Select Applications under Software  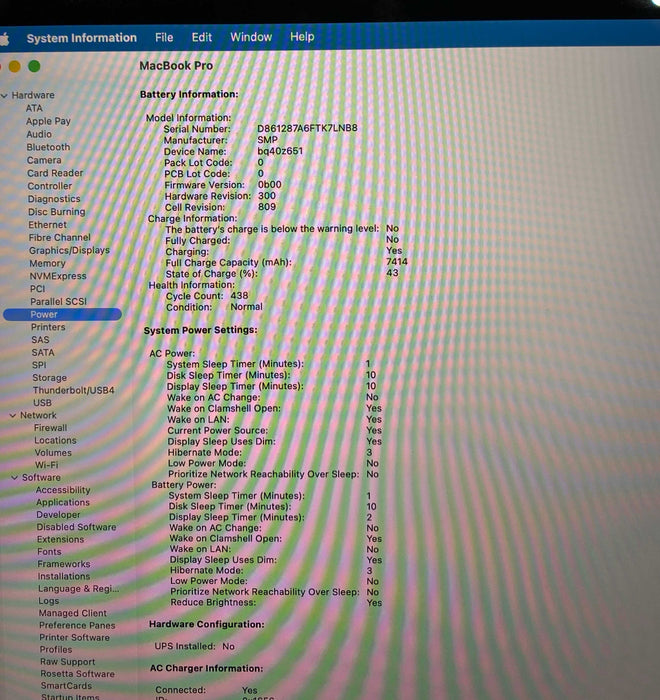pos(63,502)
